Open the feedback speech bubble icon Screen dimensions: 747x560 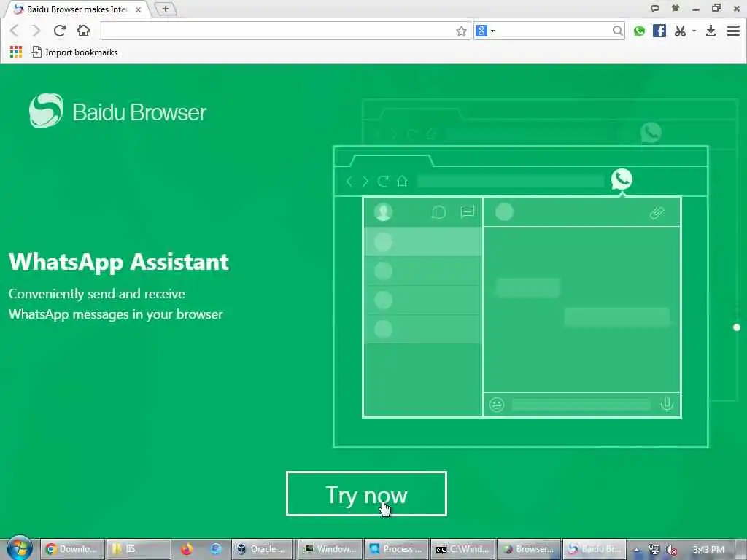655,8
